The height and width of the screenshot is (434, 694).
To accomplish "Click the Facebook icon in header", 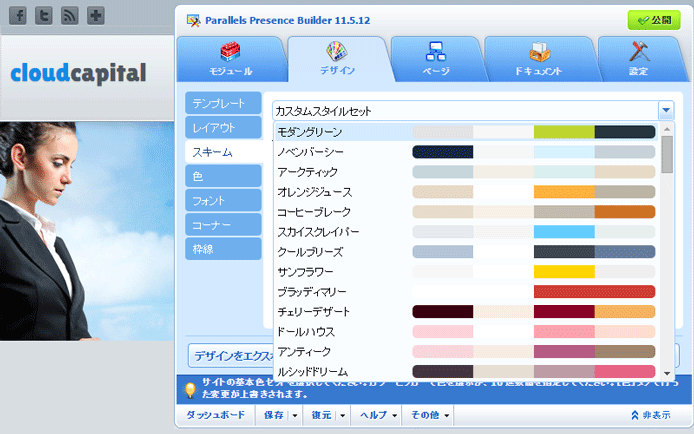I will [x=18, y=16].
